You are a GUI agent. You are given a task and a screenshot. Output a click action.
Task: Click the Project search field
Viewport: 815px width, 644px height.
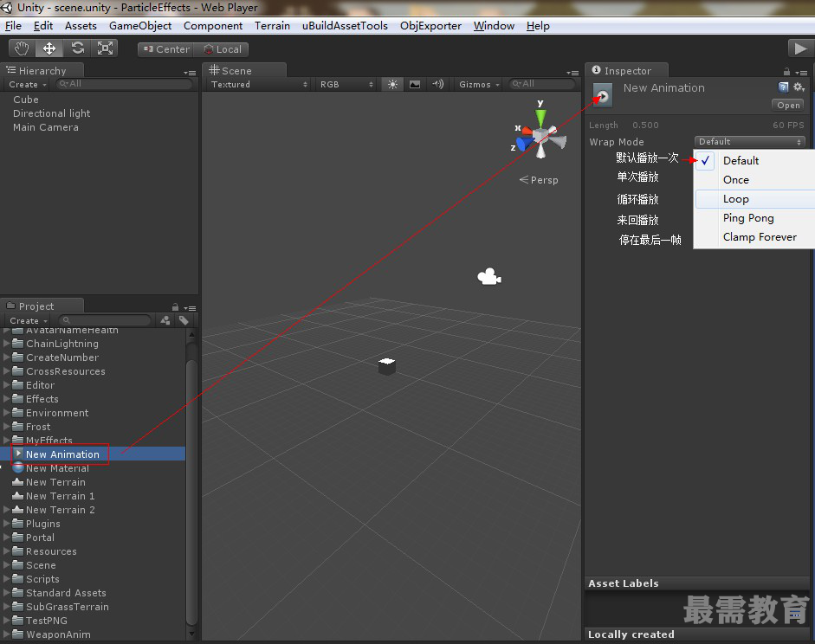pos(105,320)
